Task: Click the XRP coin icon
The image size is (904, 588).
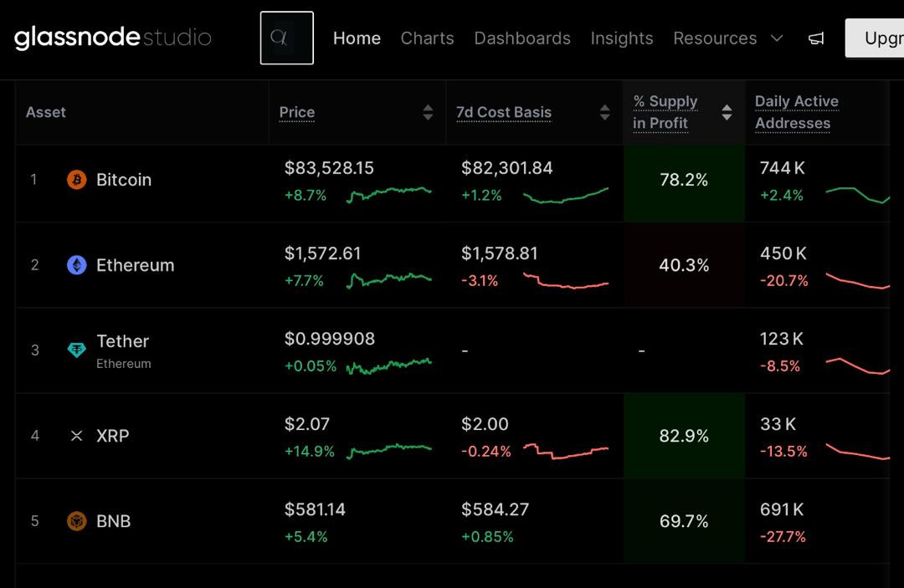Action: (77, 436)
